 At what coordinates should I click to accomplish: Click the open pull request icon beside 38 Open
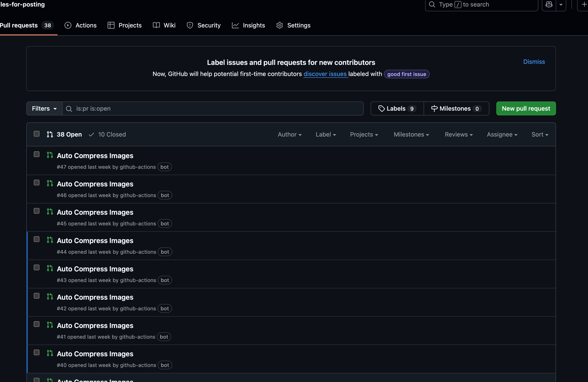point(50,134)
